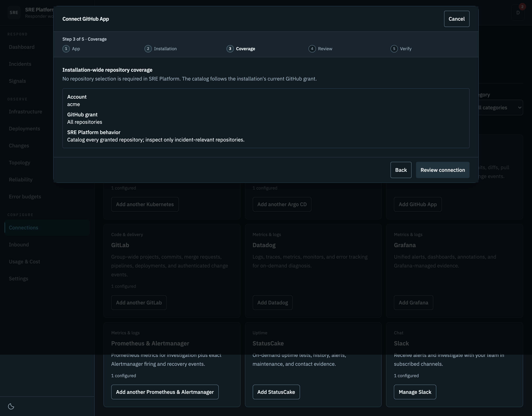
Task: Click 'Connect GitHub App' dialog title
Action: coord(86,19)
